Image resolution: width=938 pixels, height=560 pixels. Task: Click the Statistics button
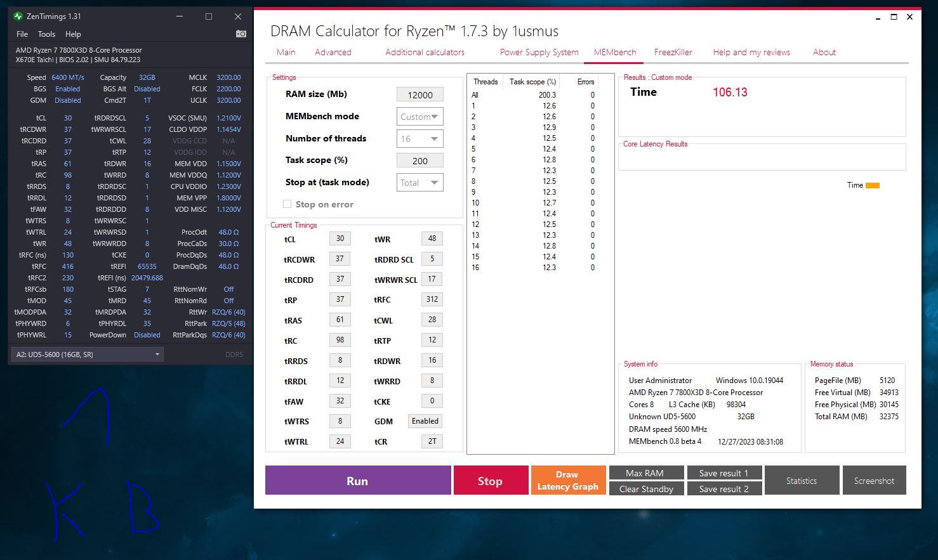[x=802, y=481]
